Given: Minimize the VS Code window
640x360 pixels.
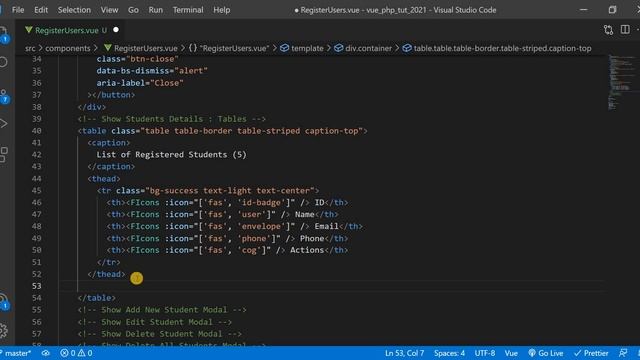Looking at the screenshot, I should click(x=584, y=10).
